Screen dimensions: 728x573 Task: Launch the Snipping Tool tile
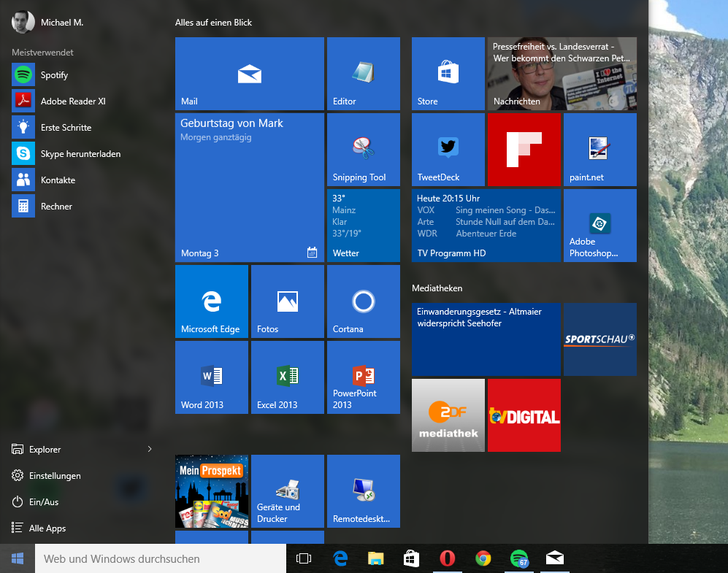(363, 150)
